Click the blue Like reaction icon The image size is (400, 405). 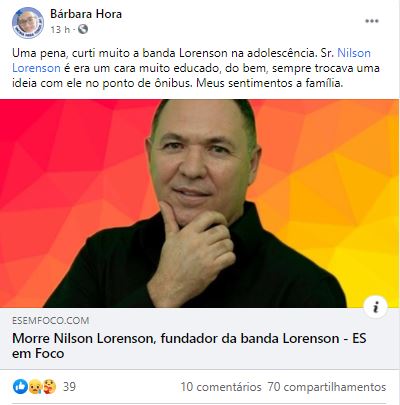point(20,387)
